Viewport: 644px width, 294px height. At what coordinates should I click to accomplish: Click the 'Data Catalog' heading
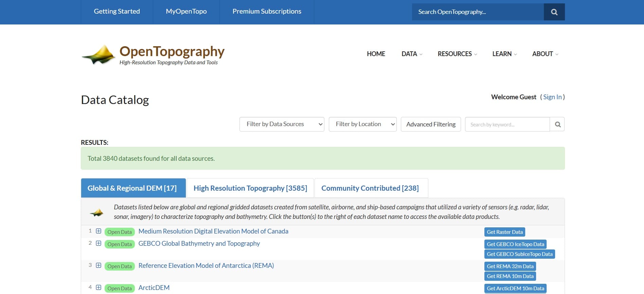[115, 100]
